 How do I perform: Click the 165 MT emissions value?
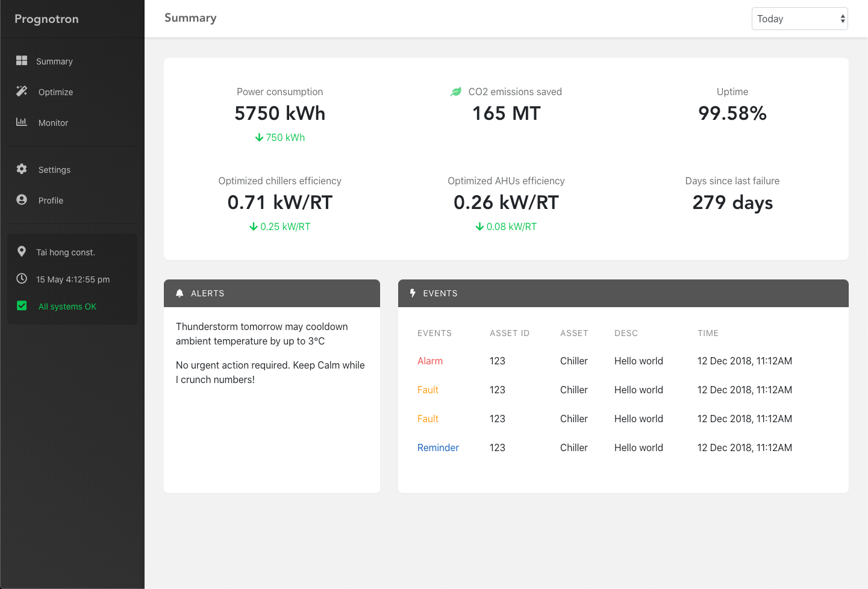tap(507, 113)
